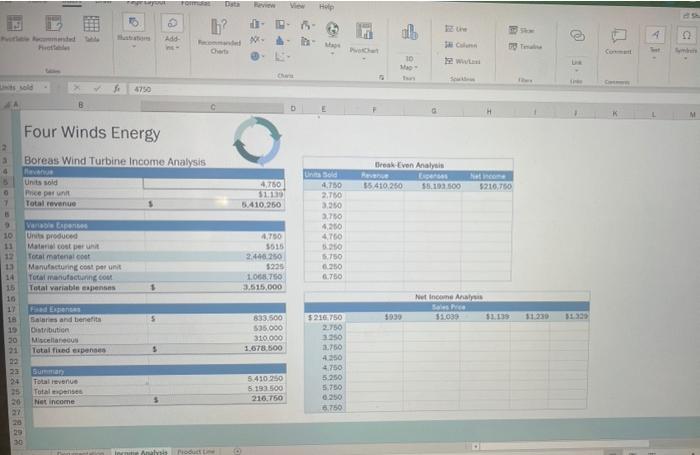Insert a Comment
The height and width of the screenshot is (455, 700).
click(x=618, y=41)
